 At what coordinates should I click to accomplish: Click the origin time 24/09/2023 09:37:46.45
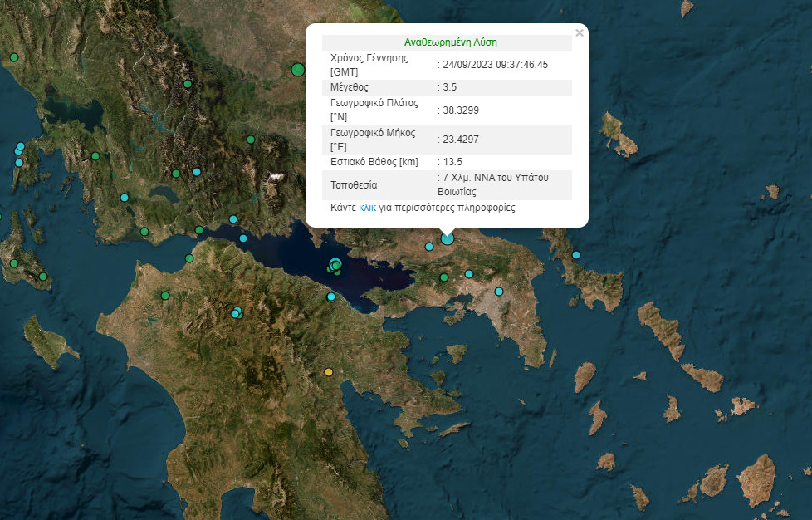tap(495, 64)
